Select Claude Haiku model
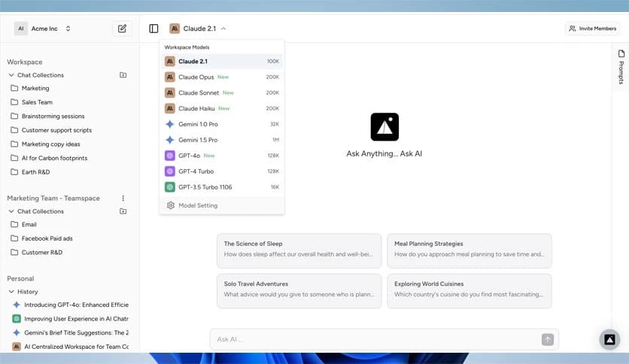This screenshot has width=629, height=364. click(x=222, y=108)
